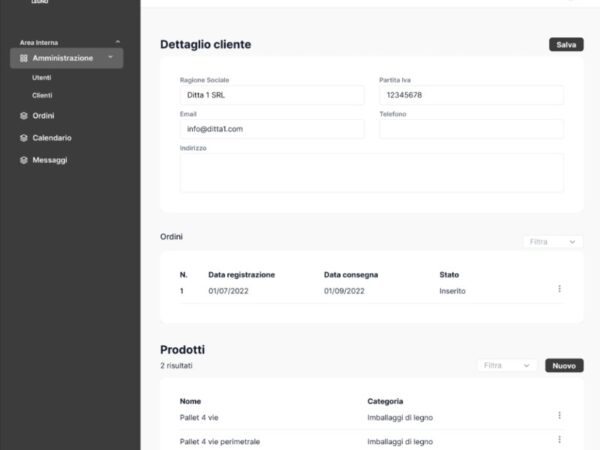Go to Utenti in the sidebar
600x450 pixels.
pos(42,78)
